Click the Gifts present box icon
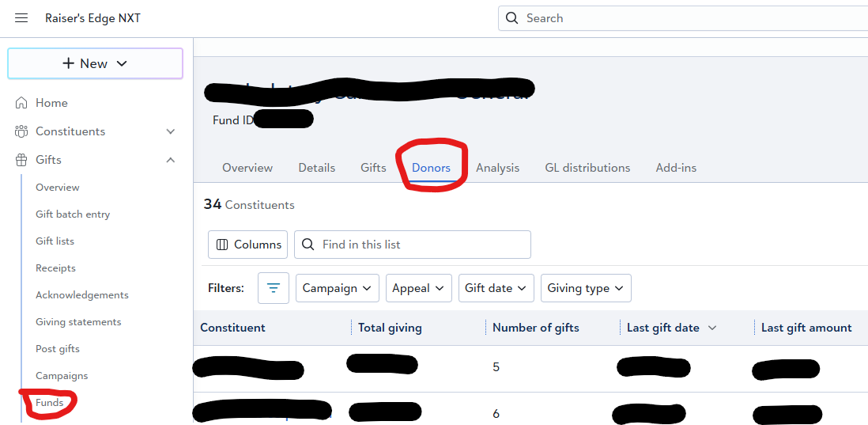The height and width of the screenshot is (425, 868). [21, 160]
